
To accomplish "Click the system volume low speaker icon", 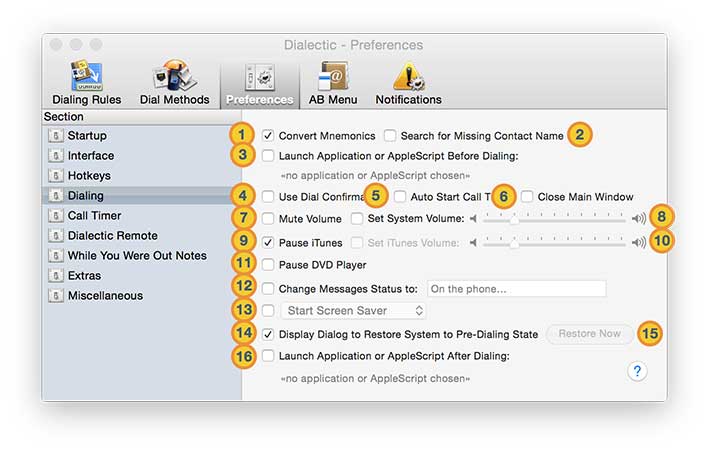I will 473,219.
